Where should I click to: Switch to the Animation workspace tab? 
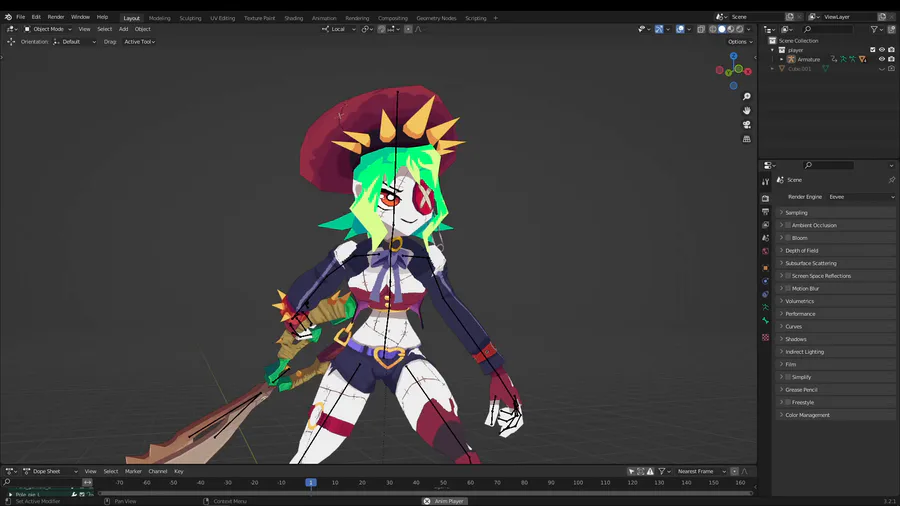(324, 18)
